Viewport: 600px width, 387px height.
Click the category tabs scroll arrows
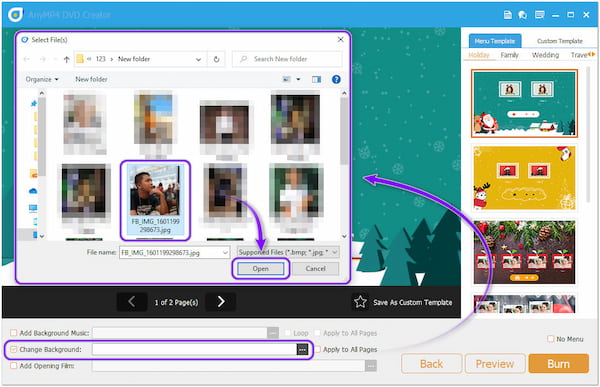(592, 54)
